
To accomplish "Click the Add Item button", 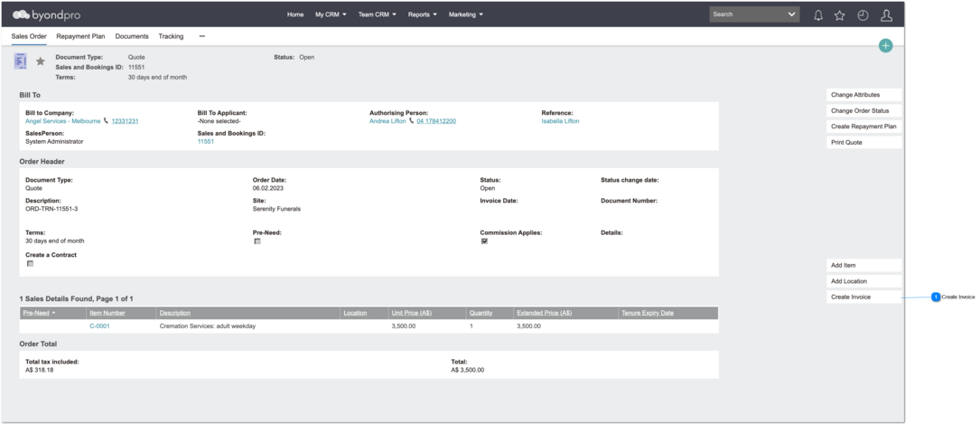I will coord(863,265).
